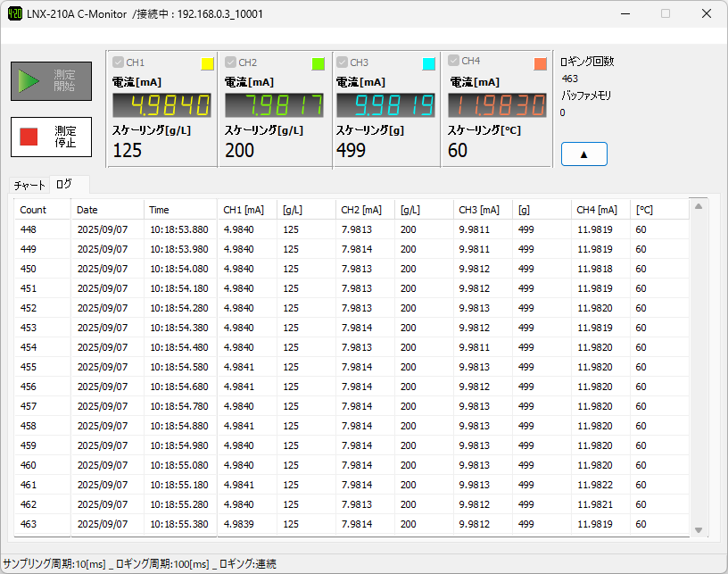Click the yellow CH1 color swatch
This screenshot has width=728, height=574.
[x=207, y=64]
